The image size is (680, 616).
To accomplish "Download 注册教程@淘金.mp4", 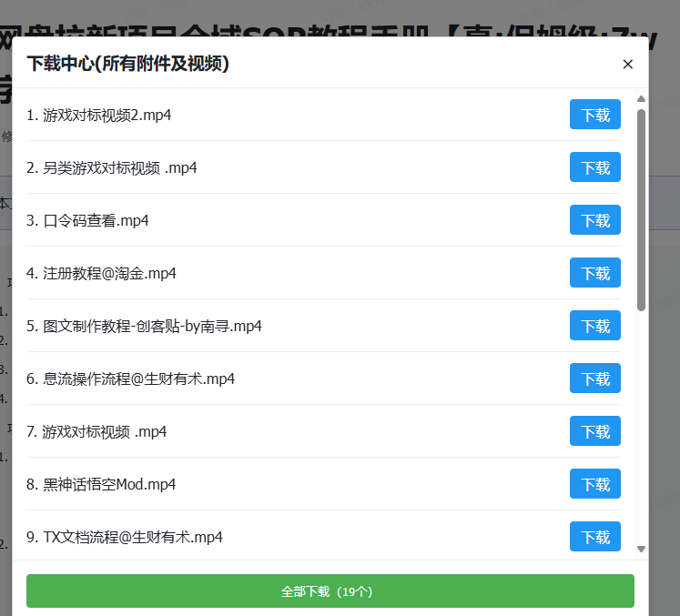I will [x=595, y=273].
